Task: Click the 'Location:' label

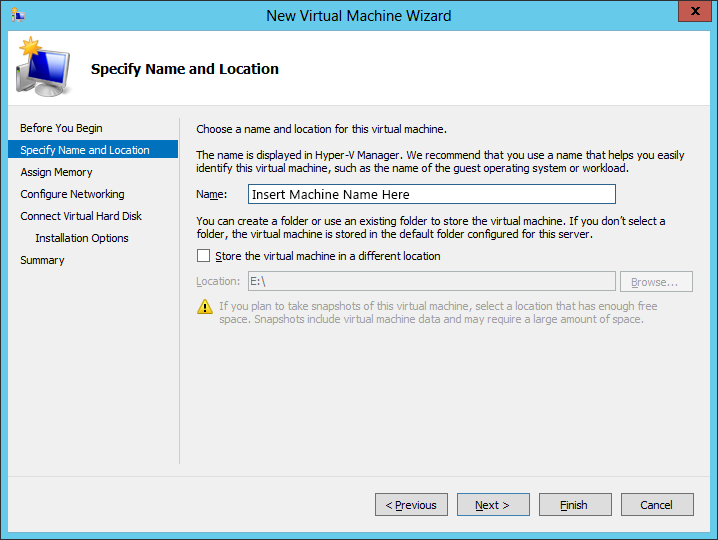Action: (218, 281)
